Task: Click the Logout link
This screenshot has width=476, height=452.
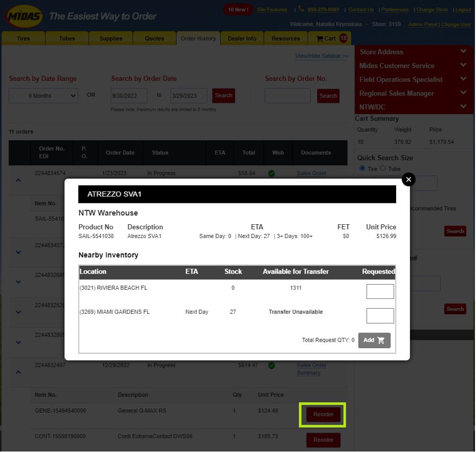Action: pyautogui.click(x=463, y=10)
